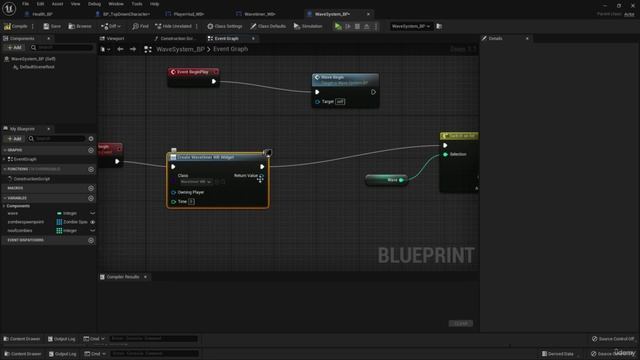The height and width of the screenshot is (360, 640).
Task: Click Add in My Blueprint panel
Action: (x=14, y=139)
